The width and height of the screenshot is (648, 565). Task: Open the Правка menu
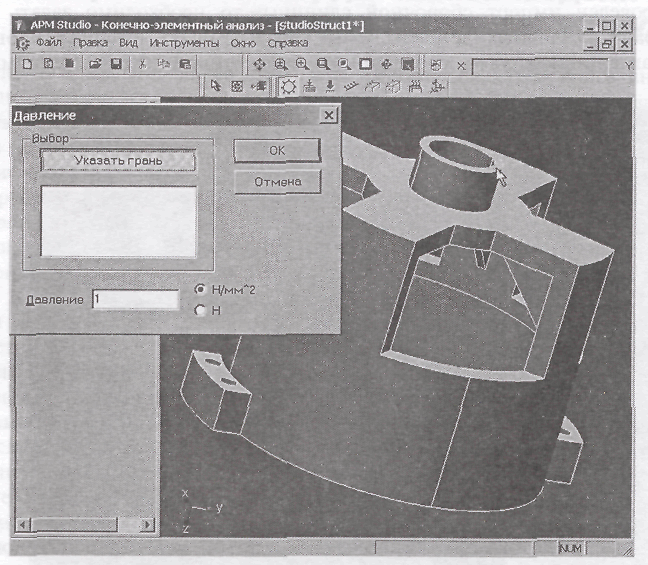[x=91, y=43]
